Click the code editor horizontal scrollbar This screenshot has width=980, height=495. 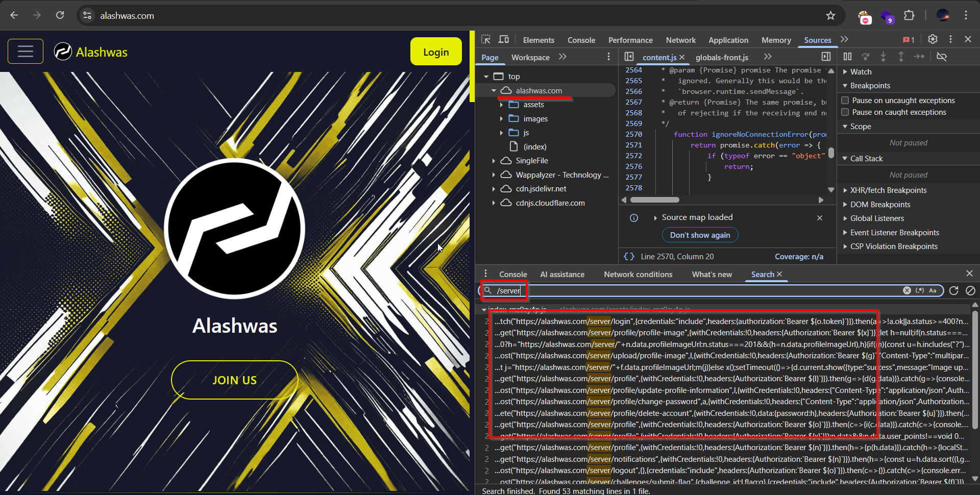coord(654,200)
